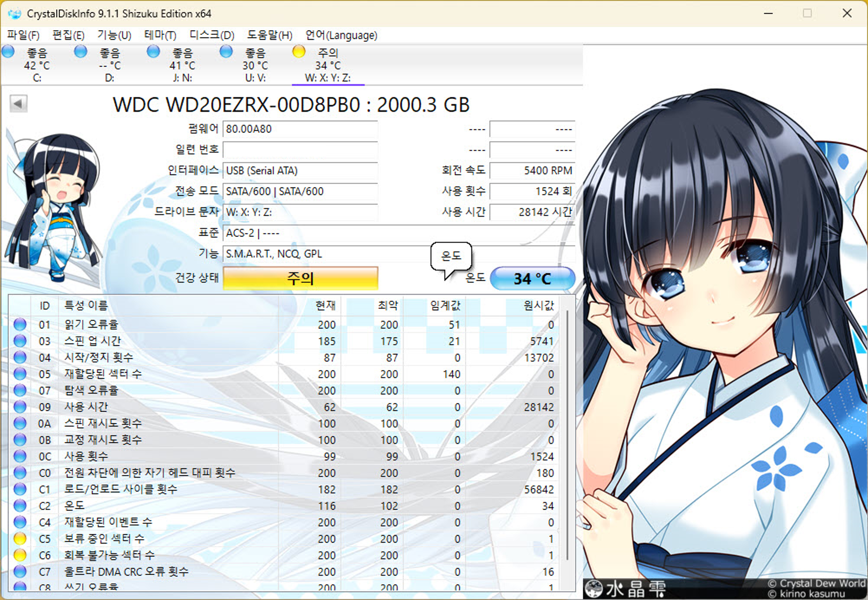
Task: Click the 최악 column header
Action: click(x=372, y=306)
